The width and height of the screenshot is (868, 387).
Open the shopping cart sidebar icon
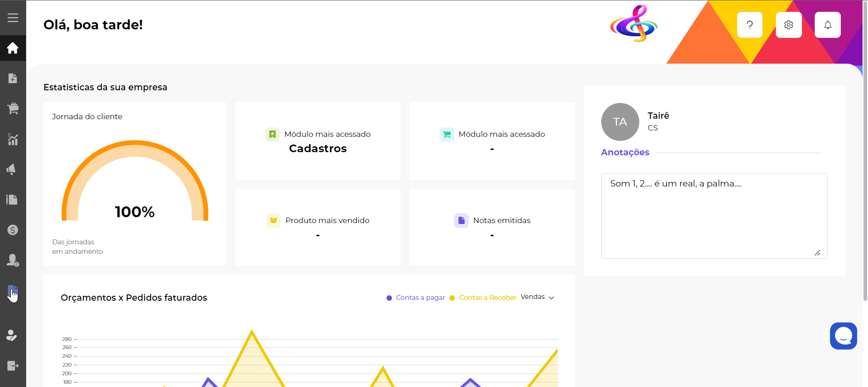click(x=13, y=108)
